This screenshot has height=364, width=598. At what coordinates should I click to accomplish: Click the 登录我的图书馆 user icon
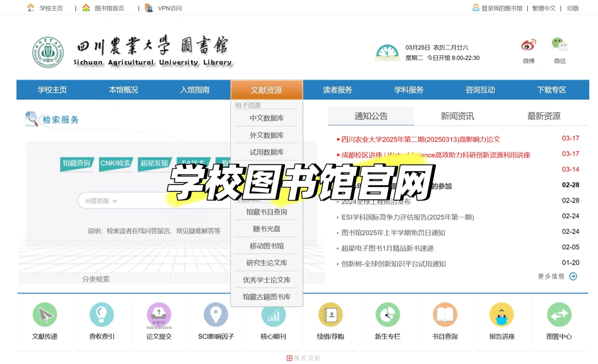(476, 7)
